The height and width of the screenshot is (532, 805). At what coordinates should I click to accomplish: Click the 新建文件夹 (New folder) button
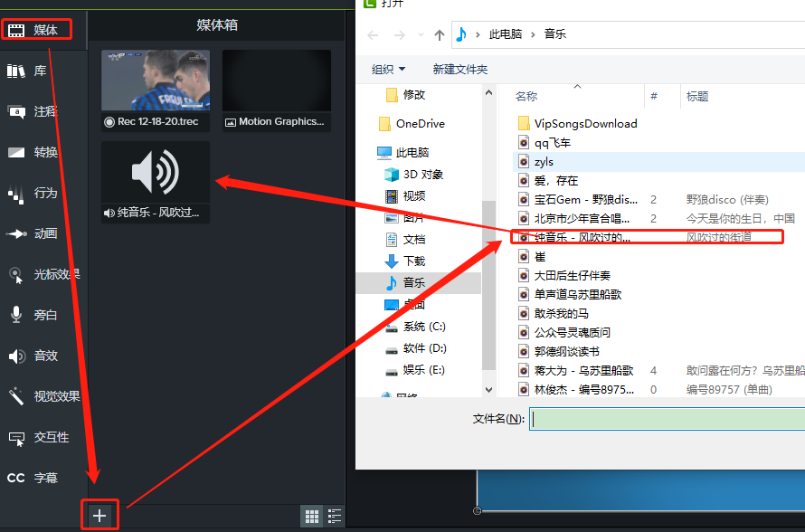[460, 70]
